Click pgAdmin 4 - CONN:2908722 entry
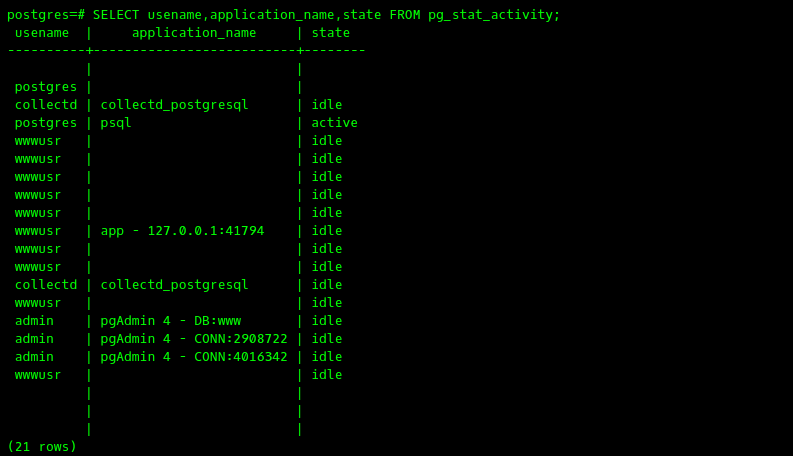793x456 pixels. [194, 339]
